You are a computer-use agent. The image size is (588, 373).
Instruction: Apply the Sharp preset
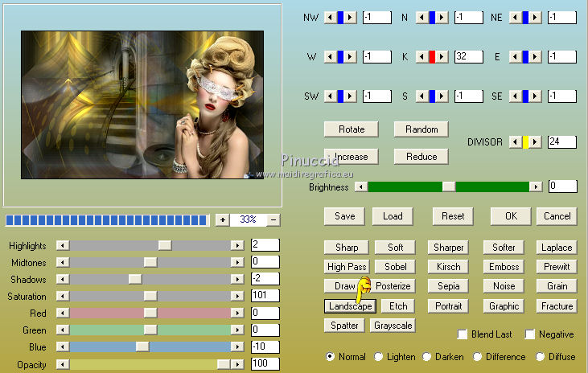[347, 248]
